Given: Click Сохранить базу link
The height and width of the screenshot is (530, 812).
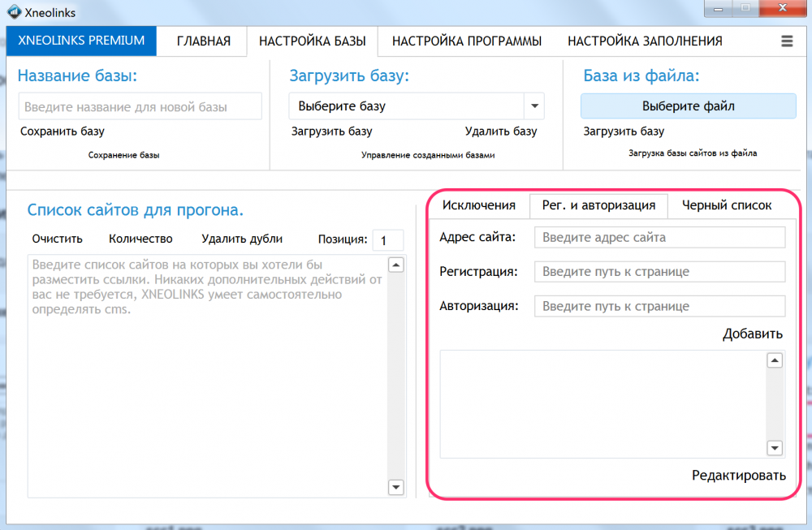Looking at the screenshot, I should tap(63, 131).
